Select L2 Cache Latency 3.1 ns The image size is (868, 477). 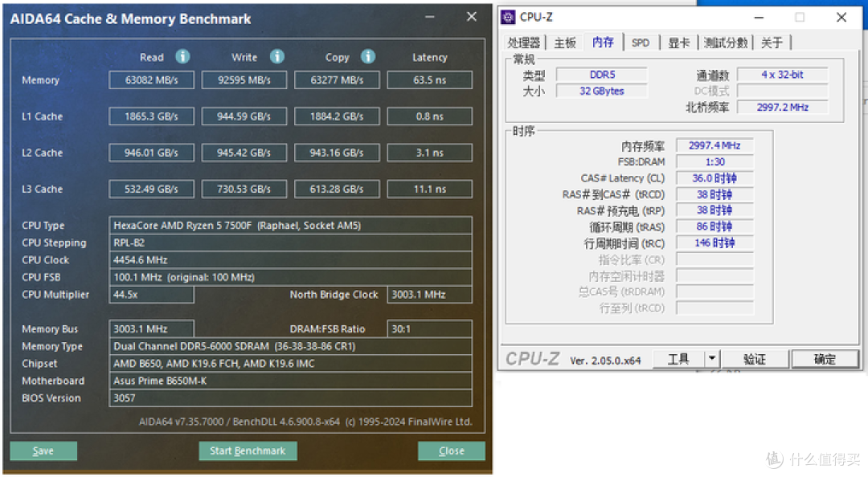pos(429,153)
